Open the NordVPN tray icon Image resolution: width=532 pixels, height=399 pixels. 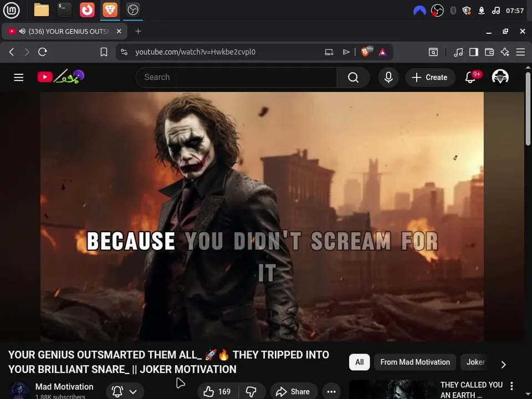pos(420,11)
